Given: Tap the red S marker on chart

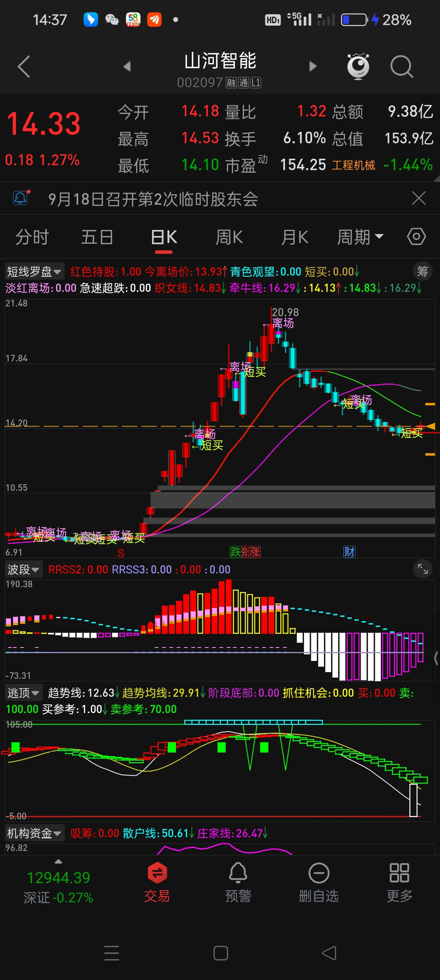Looking at the screenshot, I should pyautogui.click(x=121, y=553).
